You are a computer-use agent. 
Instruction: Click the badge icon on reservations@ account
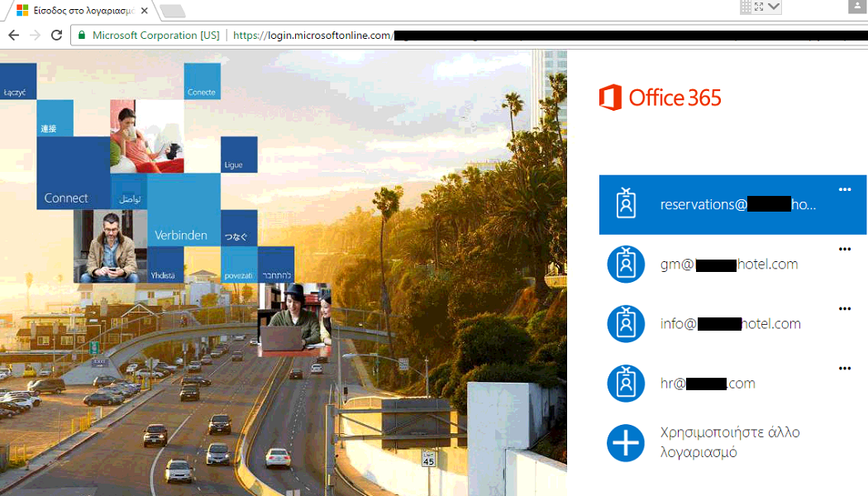click(626, 203)
